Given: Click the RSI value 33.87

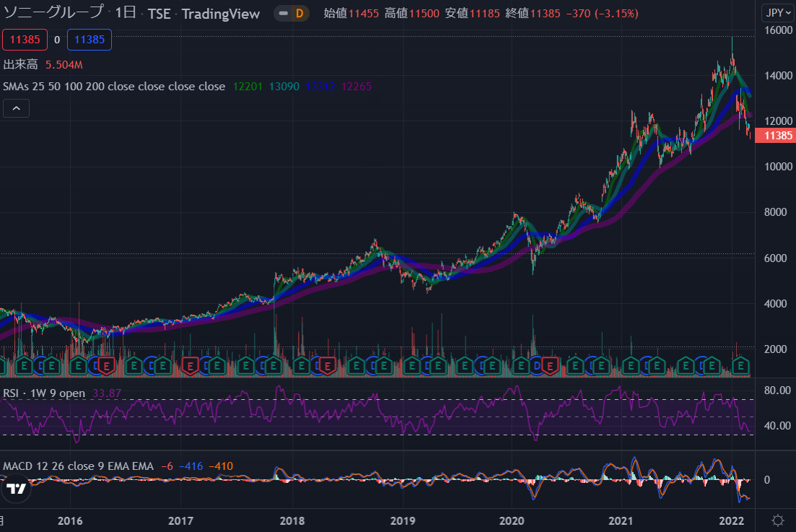Looking at the screenshot, I should click(x=107, y=393).
